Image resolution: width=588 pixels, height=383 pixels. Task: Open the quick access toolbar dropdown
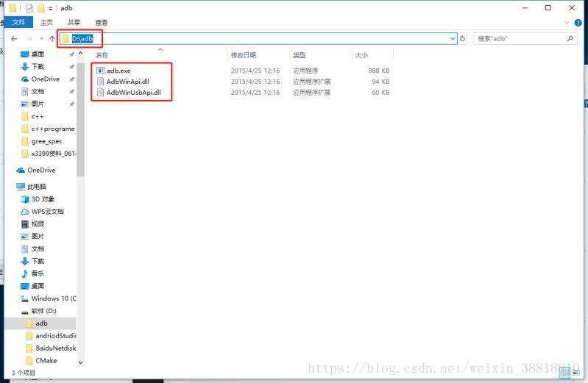pos(50,8)
